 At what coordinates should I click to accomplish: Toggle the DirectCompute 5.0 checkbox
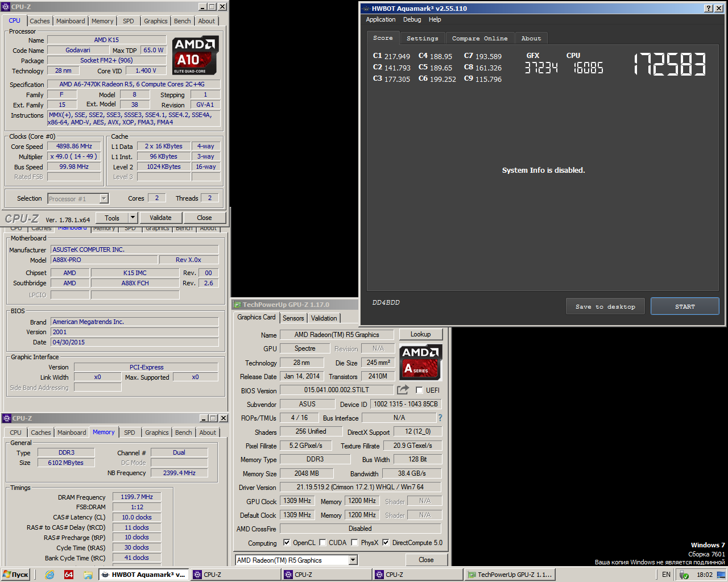pos(386,543)
